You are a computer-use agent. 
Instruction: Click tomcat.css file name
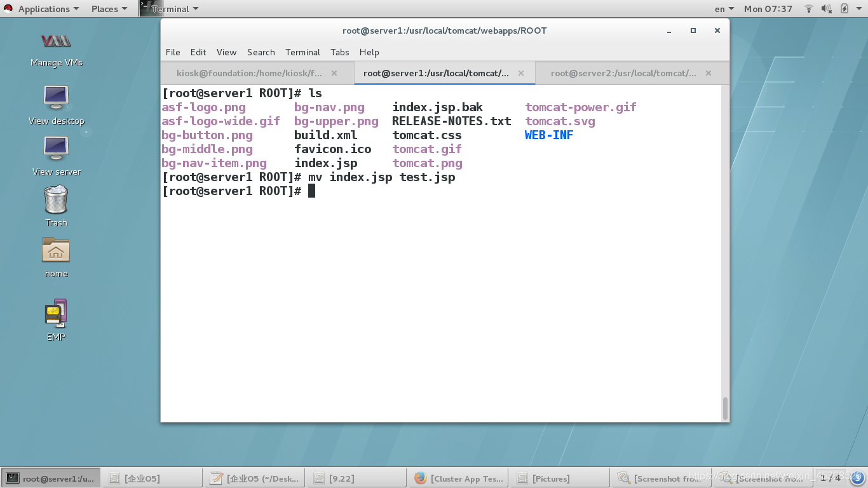pyautogui.click(x=427, y=135)
